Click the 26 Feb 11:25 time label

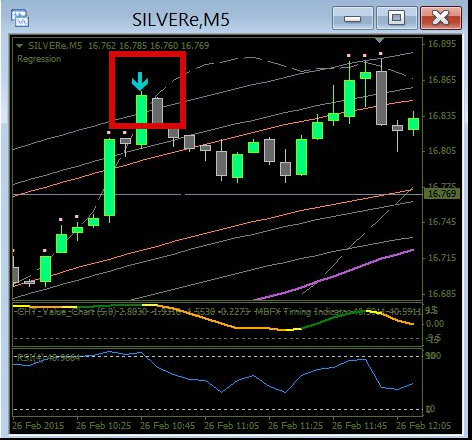pos(295,426)
